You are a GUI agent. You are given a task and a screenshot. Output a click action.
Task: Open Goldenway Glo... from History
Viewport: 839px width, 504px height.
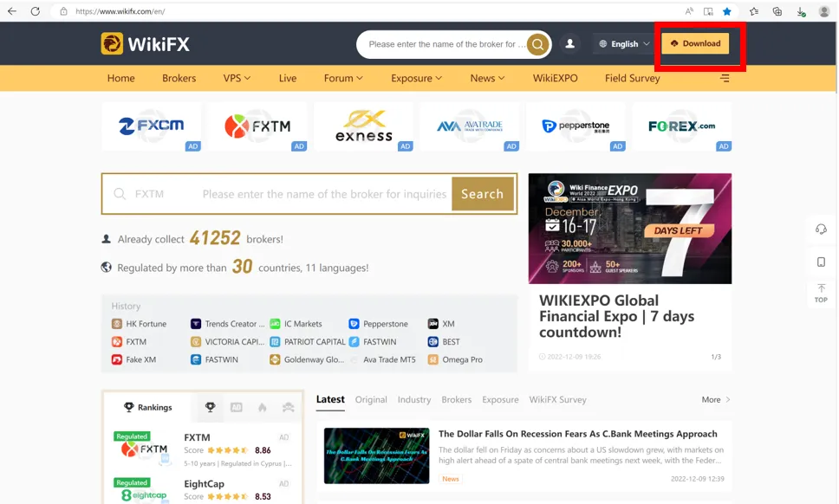tap(307, 359)
